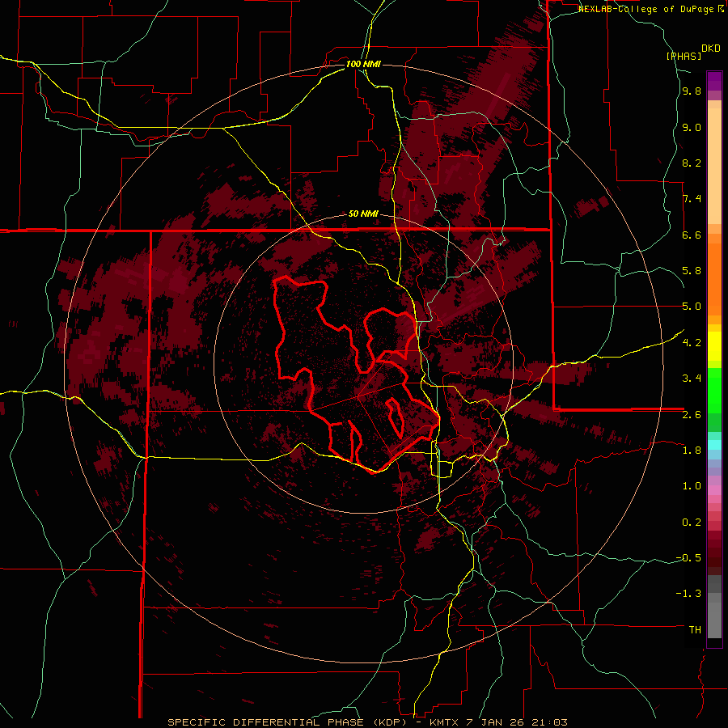Click the 7.4 scale value
Viewport: 728px width, 728px height.
click(692, 199)
